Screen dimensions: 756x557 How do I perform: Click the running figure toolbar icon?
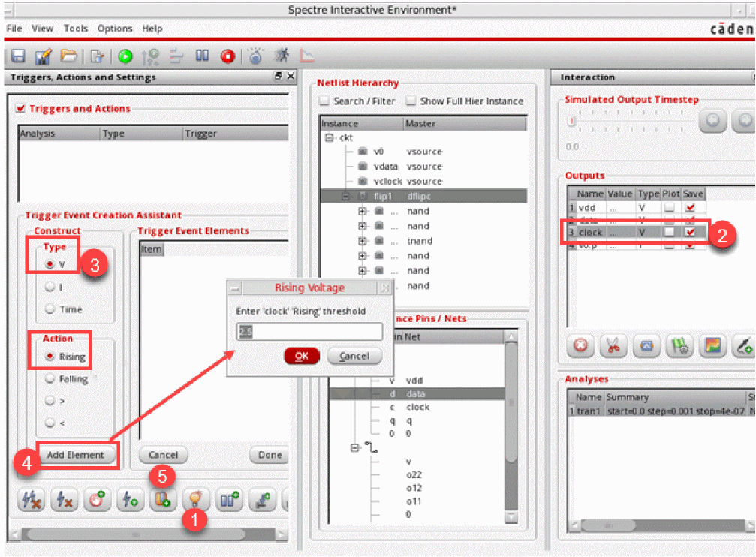[282, 56]
